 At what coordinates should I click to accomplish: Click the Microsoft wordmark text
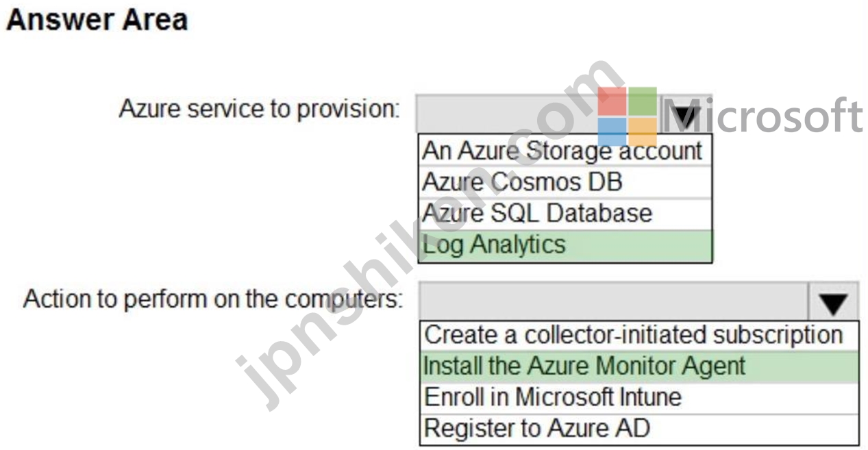coord(762,116)
